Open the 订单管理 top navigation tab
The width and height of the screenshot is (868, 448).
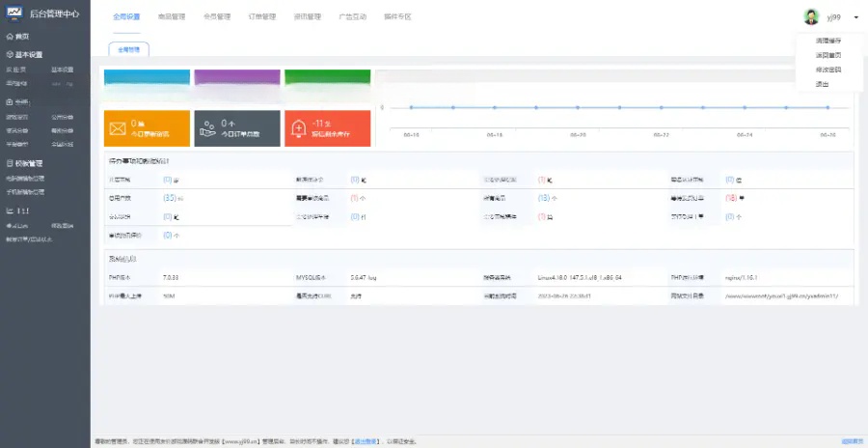261,16
